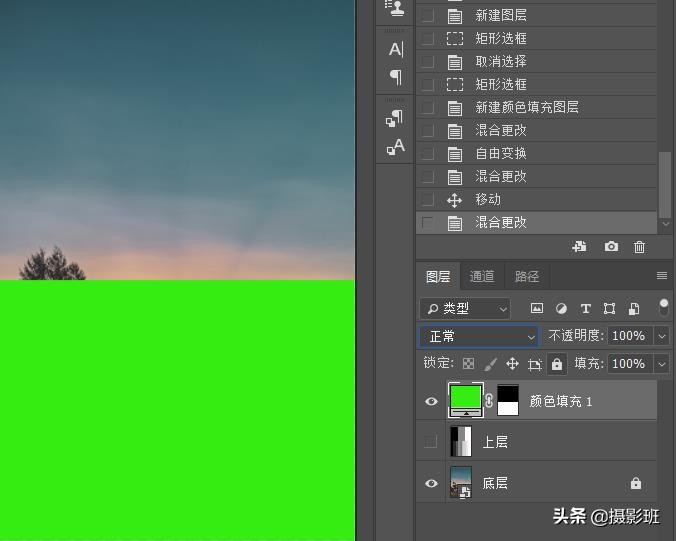Screen dimensions: 676x541
Task: Select the 底层 layer thumbnail
Action: (461, 482)
